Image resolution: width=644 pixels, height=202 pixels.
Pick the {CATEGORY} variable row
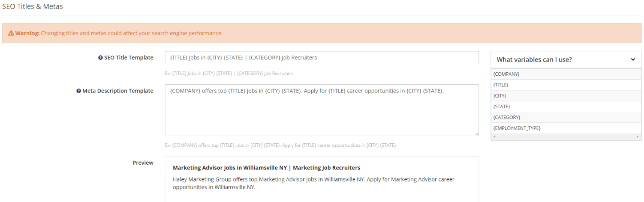click(x=566, y=117)
